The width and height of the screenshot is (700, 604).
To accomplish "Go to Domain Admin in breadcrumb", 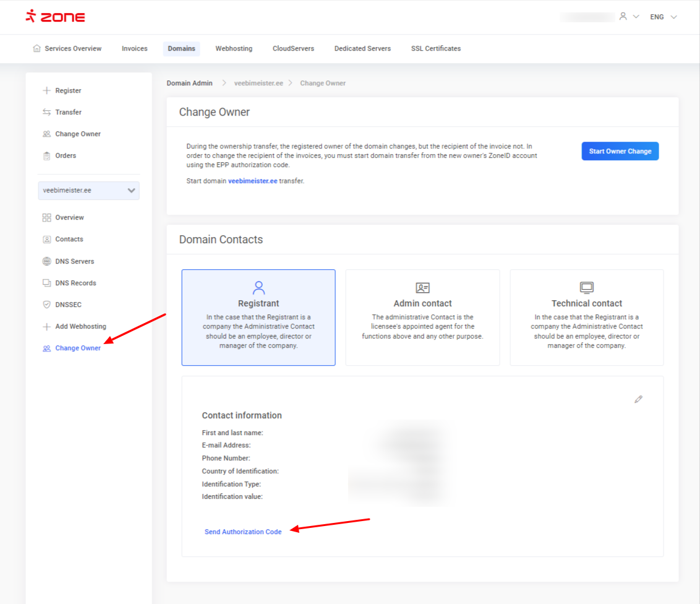I will coord(189,83).
